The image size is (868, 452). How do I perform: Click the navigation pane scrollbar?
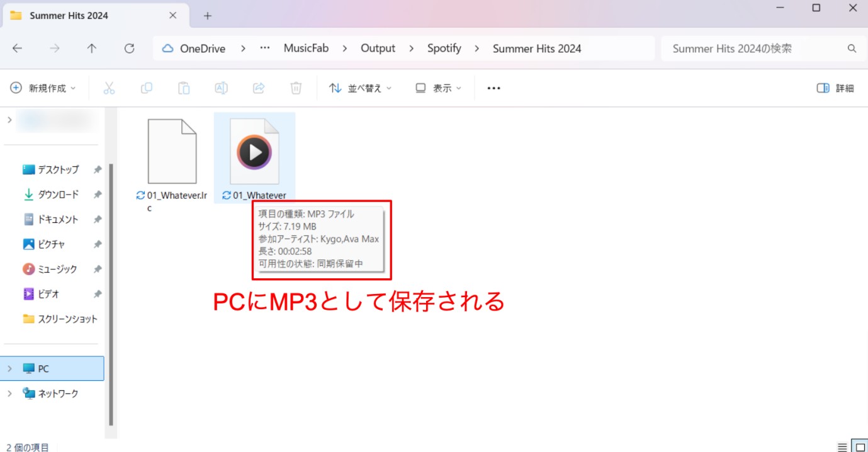[111, 295]
